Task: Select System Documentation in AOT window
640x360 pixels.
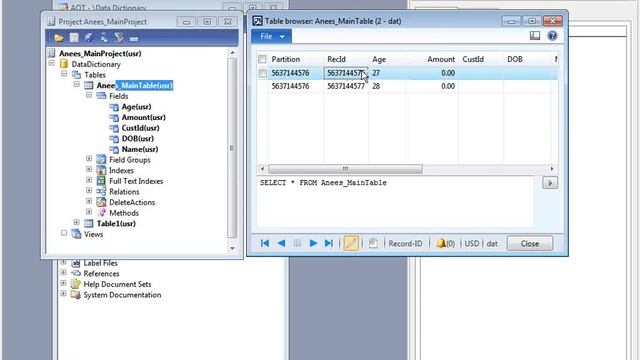Action: (x=122, y=295)
